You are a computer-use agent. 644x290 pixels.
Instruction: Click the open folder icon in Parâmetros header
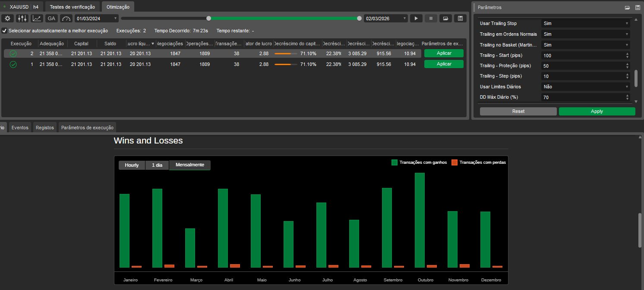628,7
